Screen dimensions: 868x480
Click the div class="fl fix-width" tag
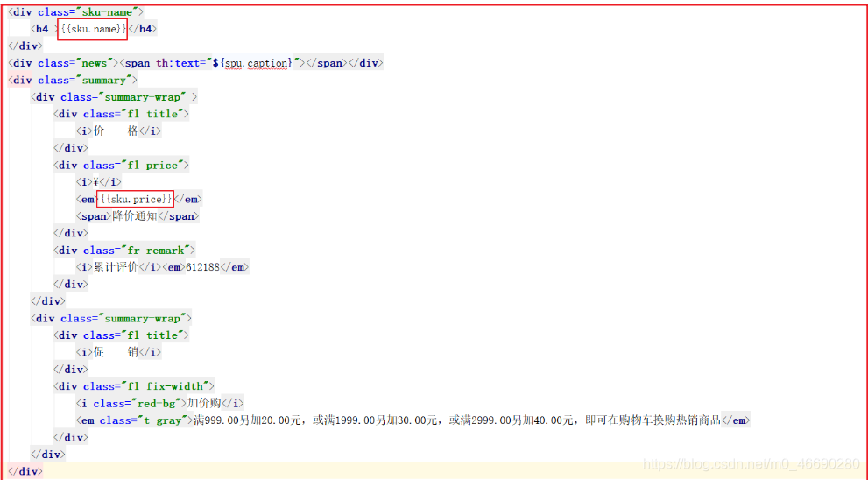[x=133, y=386]
